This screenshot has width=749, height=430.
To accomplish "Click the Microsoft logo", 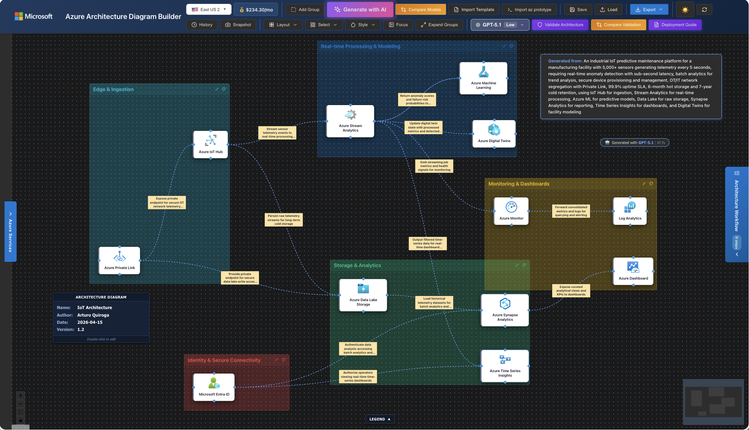I will tap(33, 16).
